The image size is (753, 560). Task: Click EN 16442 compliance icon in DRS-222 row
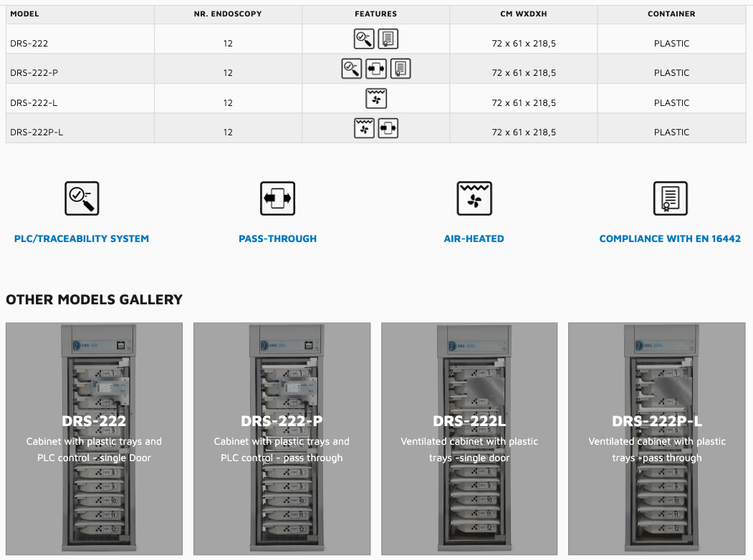point(388,39)
